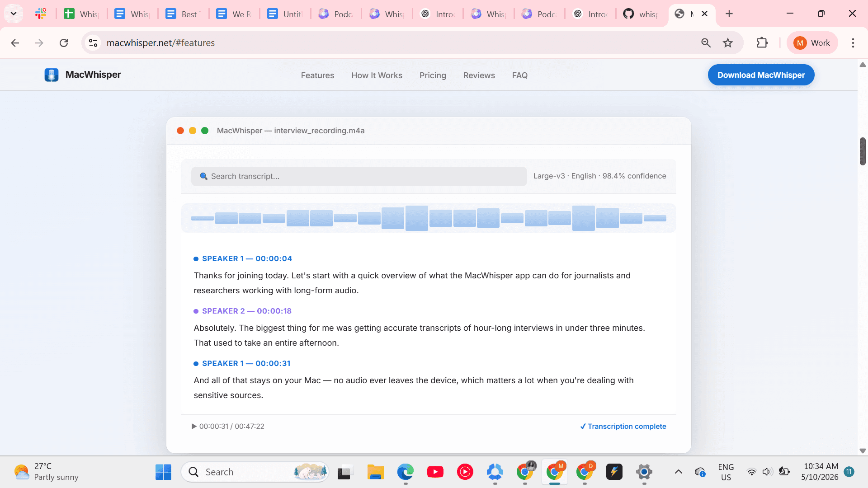Open YouTube Music on taskbar
Screen dimensions: 868x488
[x=465, y=472]
